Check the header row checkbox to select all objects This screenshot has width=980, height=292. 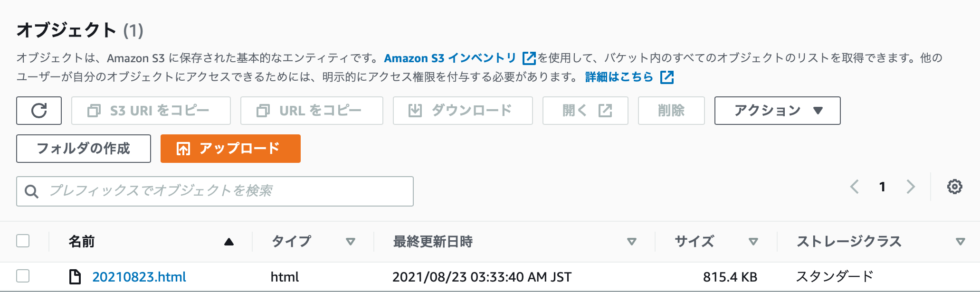22,241
